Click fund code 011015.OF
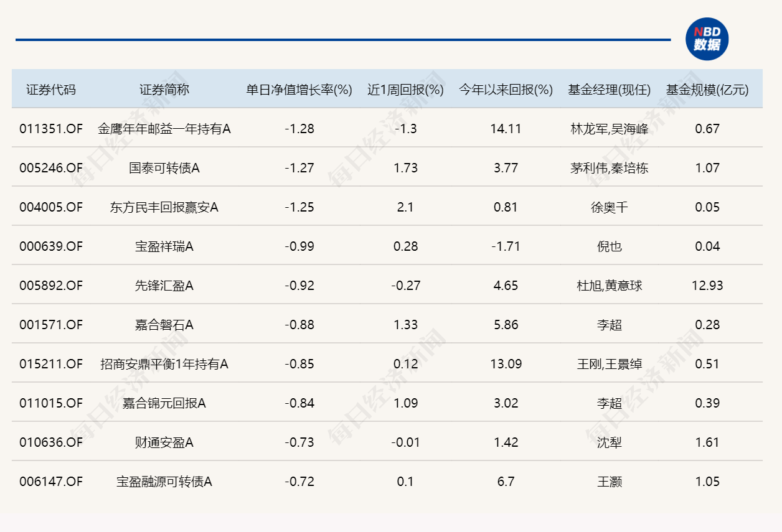Image resolution: width=782 pixels, height=532 pixels. point(51,403)
